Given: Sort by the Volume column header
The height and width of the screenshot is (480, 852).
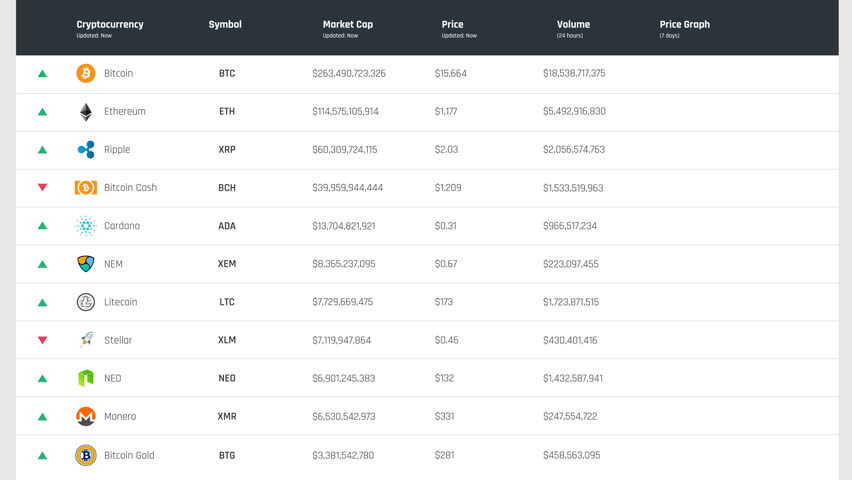Looking at the screenshot, I should click(573, 24).
